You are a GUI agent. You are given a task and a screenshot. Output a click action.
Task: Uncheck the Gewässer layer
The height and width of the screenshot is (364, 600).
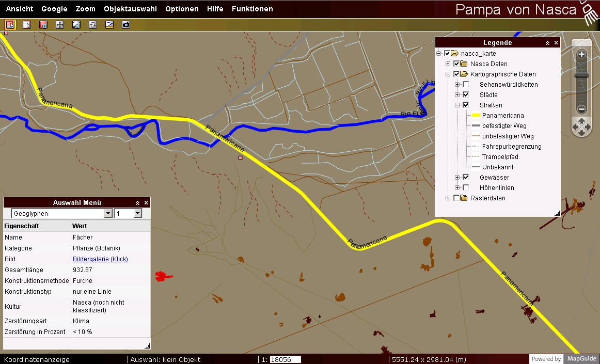pyautogui.click(x=466, y=178)
